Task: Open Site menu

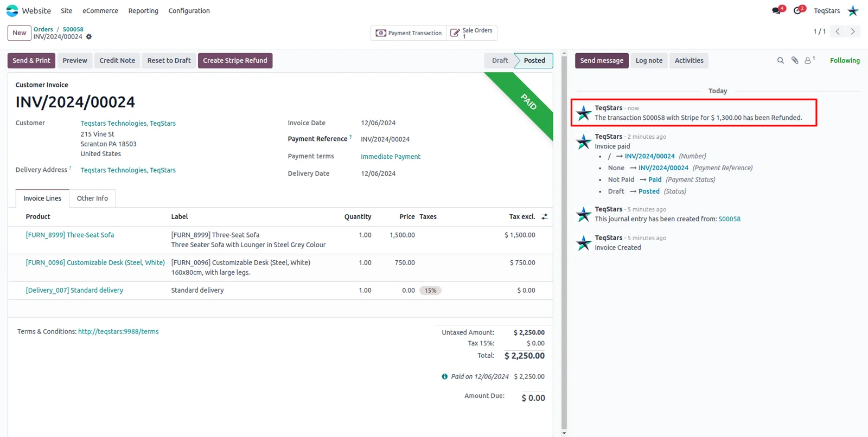Action: (x=67, y=11)
